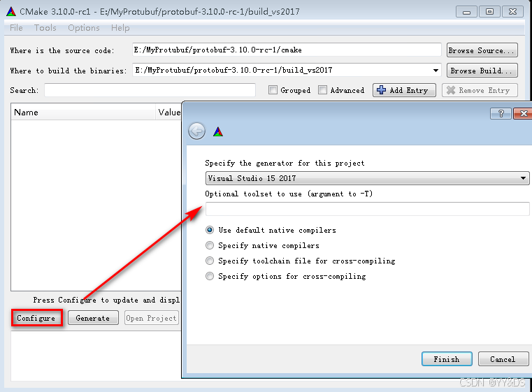Click the Optional toolset input field
This screenshot has width=532, height=392.
[x=367, y=209]
